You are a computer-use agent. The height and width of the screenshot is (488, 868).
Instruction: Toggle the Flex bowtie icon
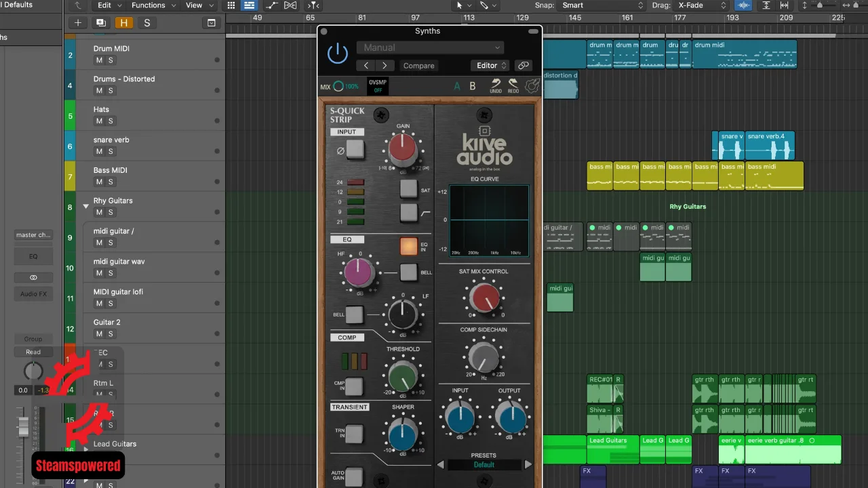pos(290,5)
